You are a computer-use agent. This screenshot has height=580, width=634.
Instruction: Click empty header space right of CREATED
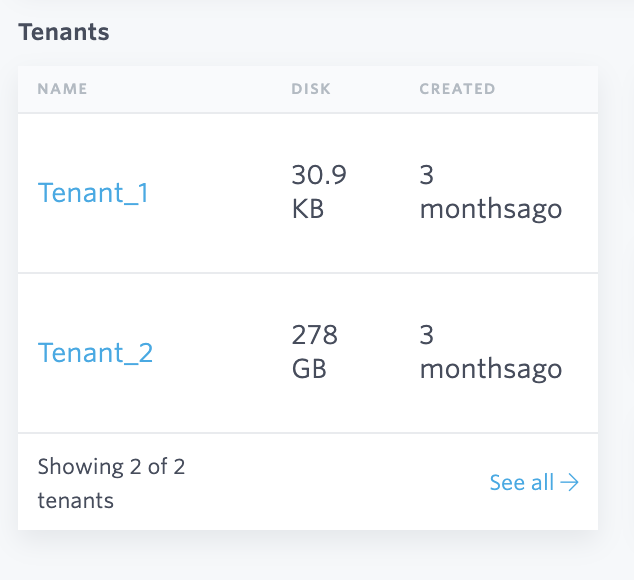(550, 89)
